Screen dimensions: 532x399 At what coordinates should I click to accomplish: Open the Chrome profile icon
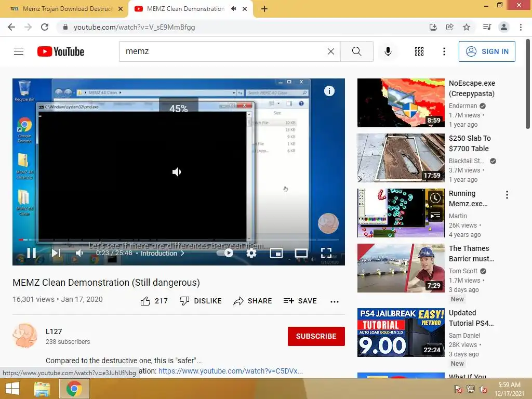tap(504, 27)
